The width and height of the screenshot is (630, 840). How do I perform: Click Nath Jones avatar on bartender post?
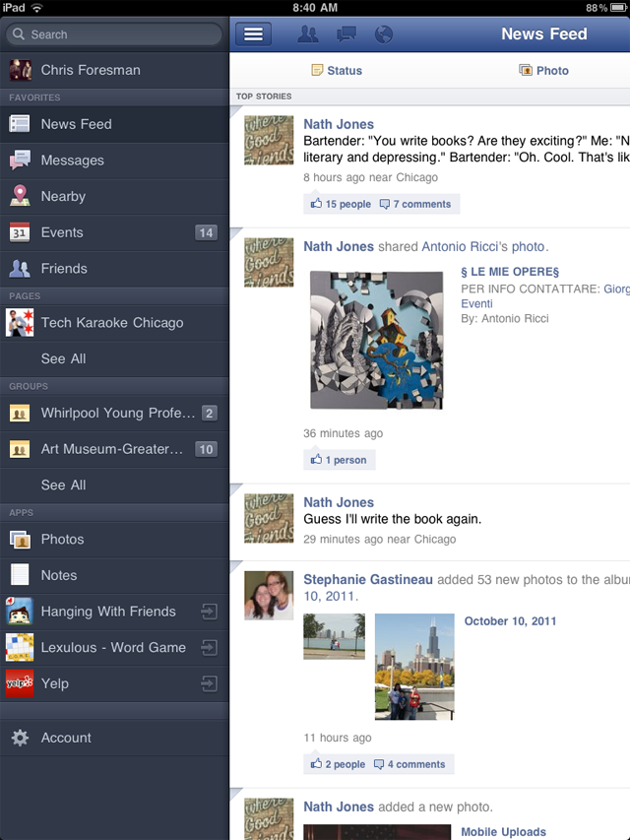(269, 141)
